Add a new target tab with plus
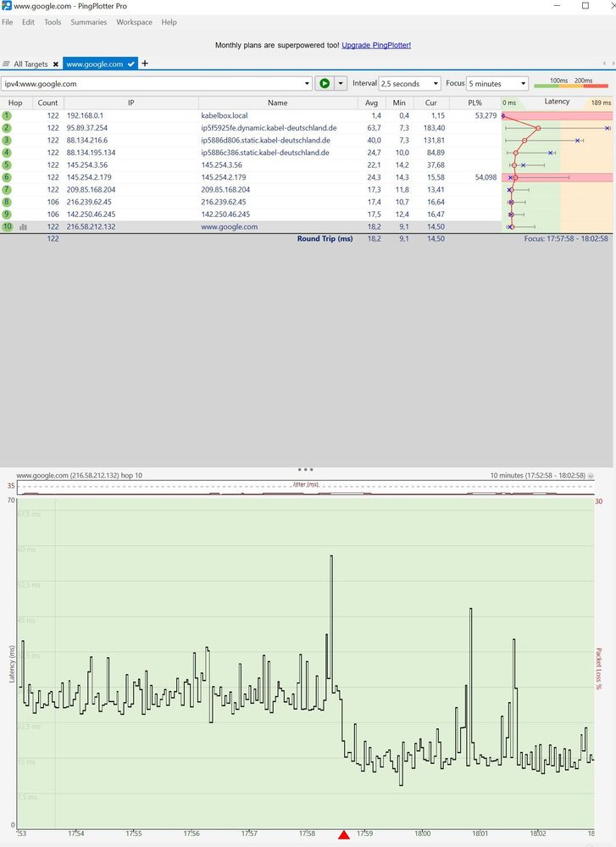This screenshot has width=616, height=847. click(145, 64)
